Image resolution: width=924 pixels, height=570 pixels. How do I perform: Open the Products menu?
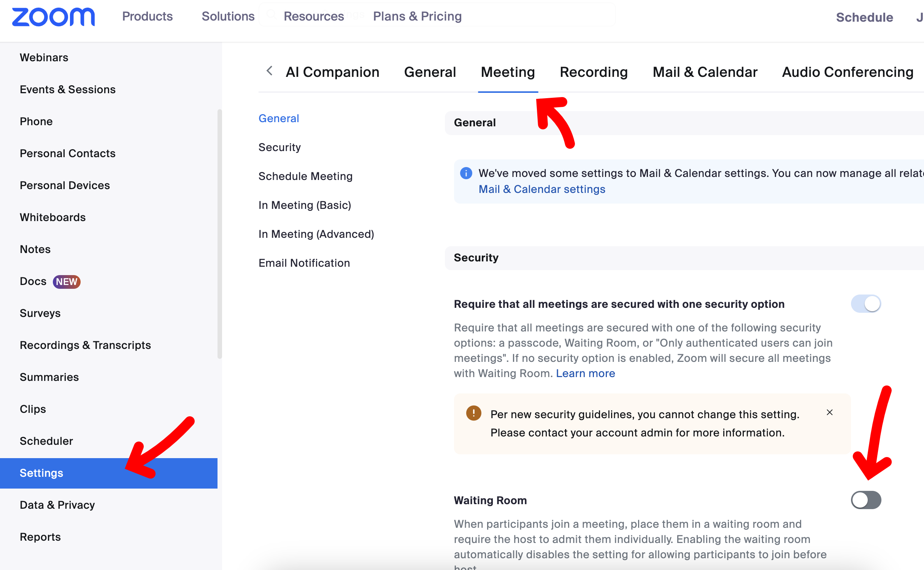click(x=147, y=16)
